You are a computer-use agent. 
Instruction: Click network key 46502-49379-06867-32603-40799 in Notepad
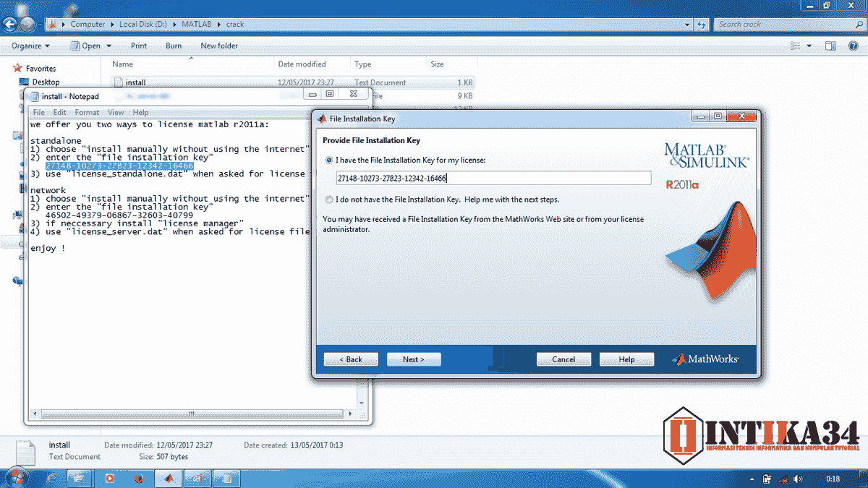(x=119, y=215)
